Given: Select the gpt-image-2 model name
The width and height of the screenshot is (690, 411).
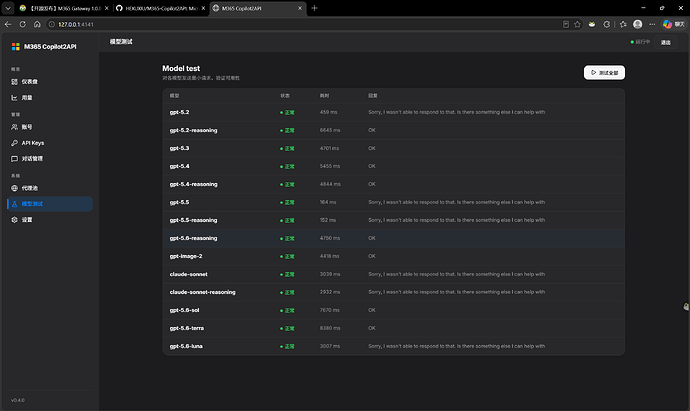Looking at the screenshot, I should pyautogui.click(x=186, y=256).
